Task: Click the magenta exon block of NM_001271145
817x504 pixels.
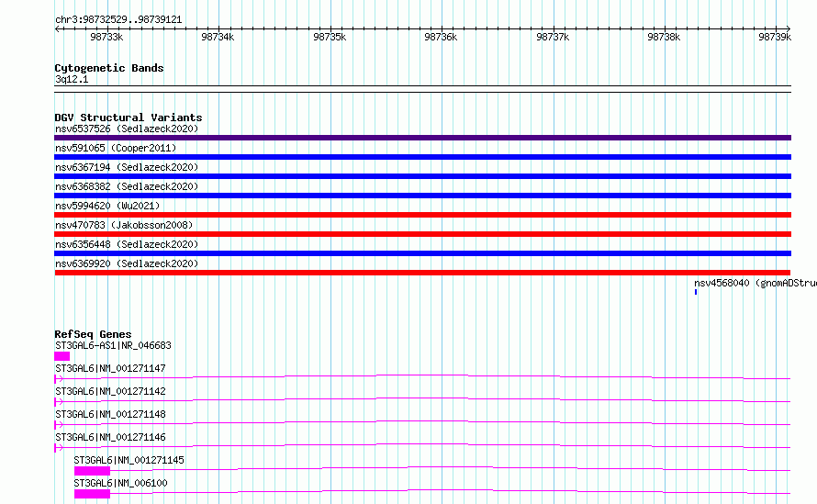Action: [92, 471]
